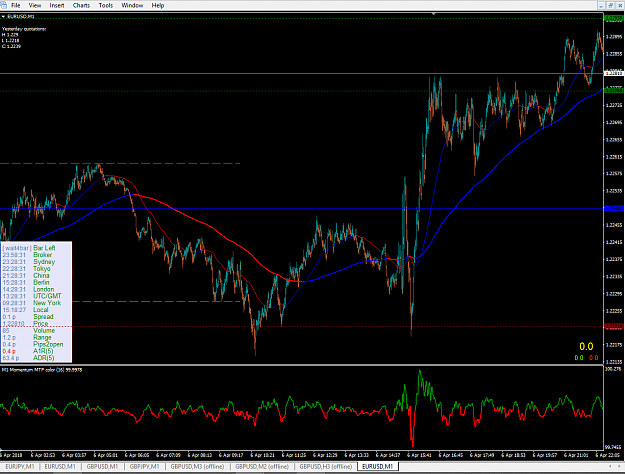Open the GBPUSD,M3 (offline) chart tab
The width and height of the screenshot is (625, 474).
tap(197, 466)
